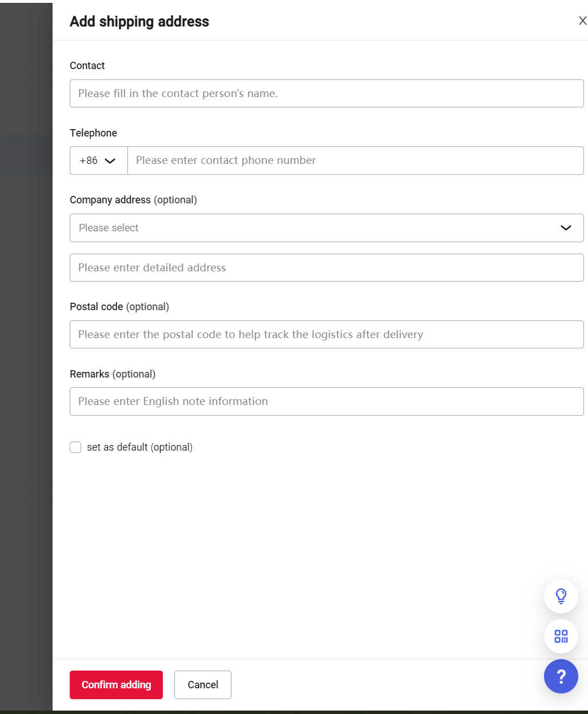The height and width of the screenshot is (714, 588).
Task: Open the telephone country code selector
Action: click(98, 161)
